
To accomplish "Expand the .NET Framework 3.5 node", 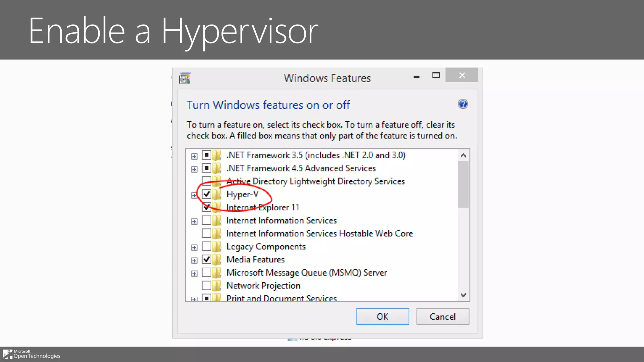I will (x=194, y=156).
